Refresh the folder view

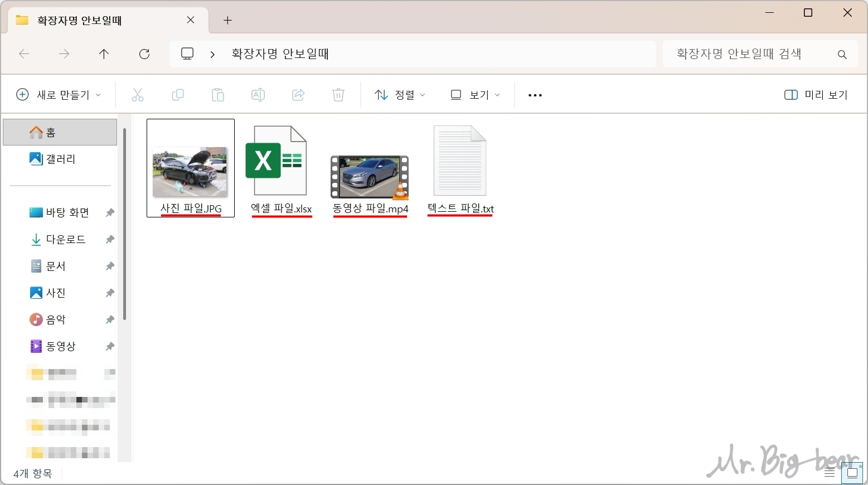[144, 54]
